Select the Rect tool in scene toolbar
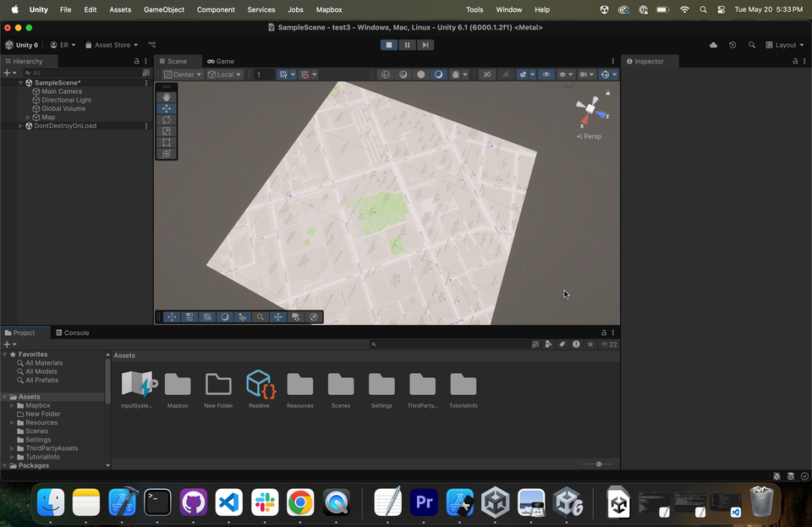 point(167,143)
